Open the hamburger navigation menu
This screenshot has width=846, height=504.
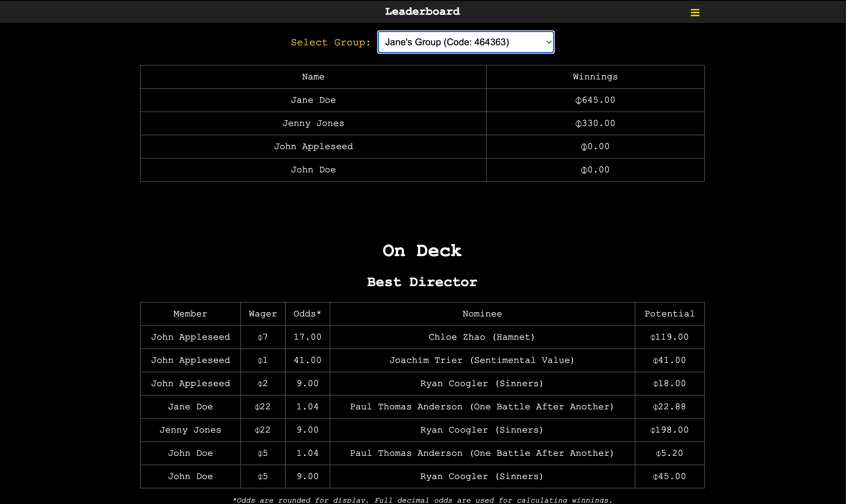tap(695, 12)
